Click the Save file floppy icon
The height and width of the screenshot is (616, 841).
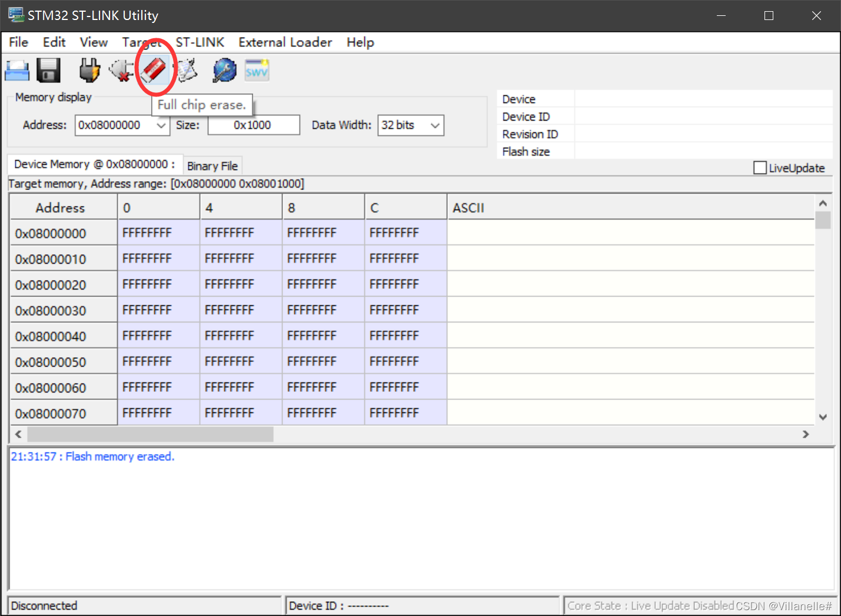tap(48, 71)
